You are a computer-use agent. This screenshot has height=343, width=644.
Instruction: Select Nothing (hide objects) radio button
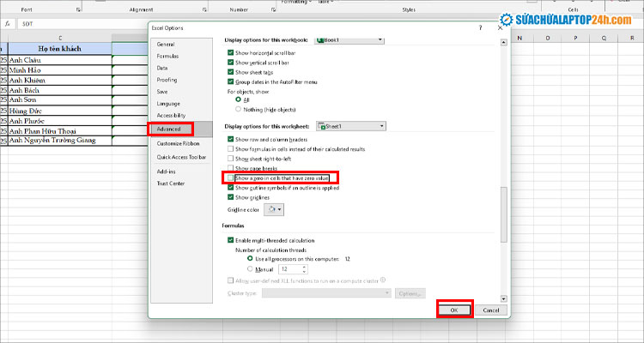[x=238, y=109]
